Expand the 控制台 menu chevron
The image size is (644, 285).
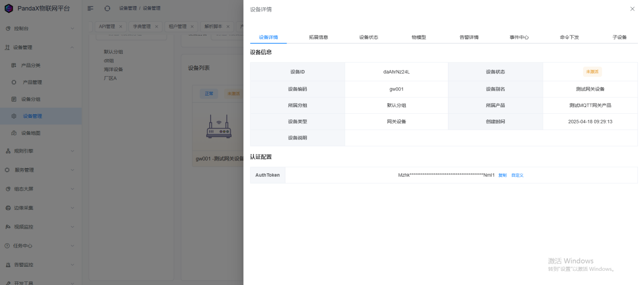pos(72,28)
